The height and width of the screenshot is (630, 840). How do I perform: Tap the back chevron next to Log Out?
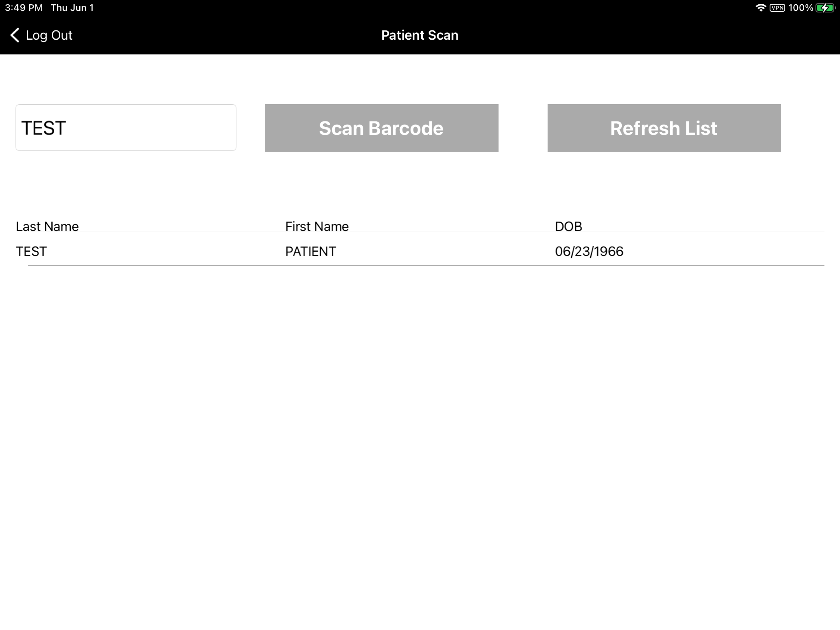[x=15, y=35]
